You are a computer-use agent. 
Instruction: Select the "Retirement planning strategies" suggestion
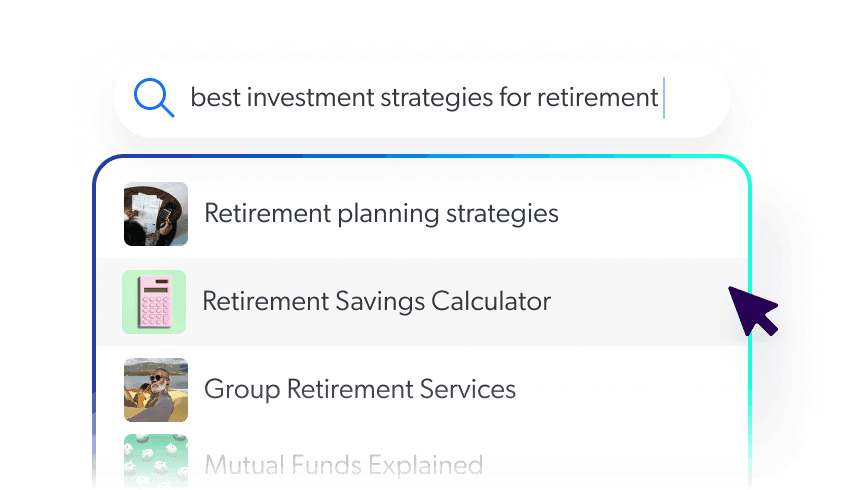tap(381, 213)
